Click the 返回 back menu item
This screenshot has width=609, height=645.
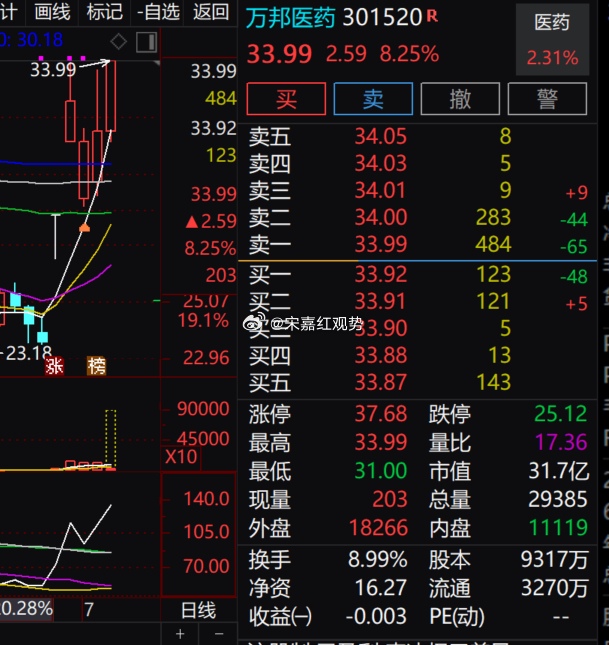pyautogui.click(x=211, y=12)
